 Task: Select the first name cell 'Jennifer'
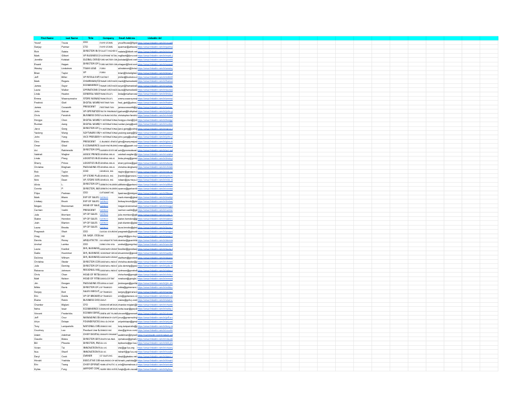pyautogui.click(x=47, y=60)
